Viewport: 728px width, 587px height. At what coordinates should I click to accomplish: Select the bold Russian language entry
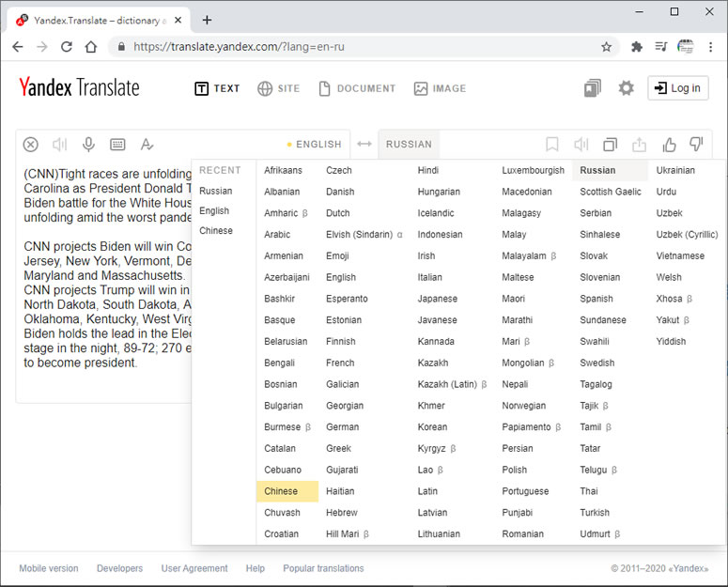[x=610, y=170]
